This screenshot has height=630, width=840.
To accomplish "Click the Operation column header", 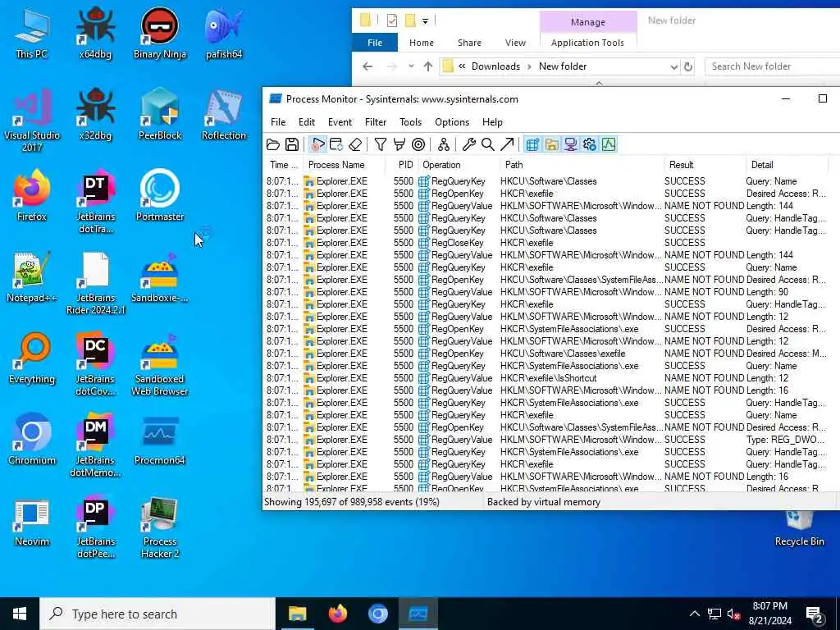I will pos(459,164).
